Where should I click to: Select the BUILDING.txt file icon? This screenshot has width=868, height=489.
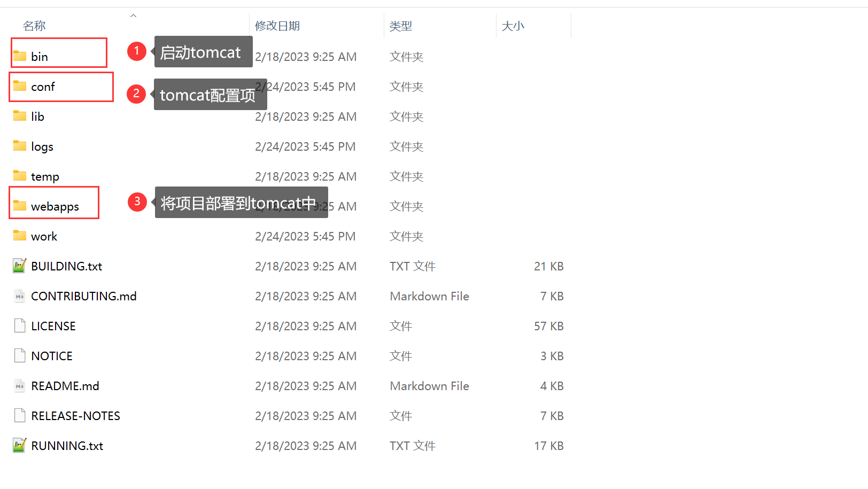pyautogui.click(x=20, y=266)
